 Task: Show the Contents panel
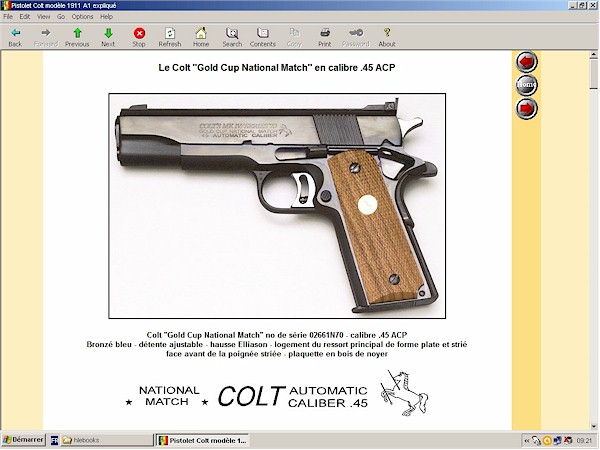coord(263,38)
